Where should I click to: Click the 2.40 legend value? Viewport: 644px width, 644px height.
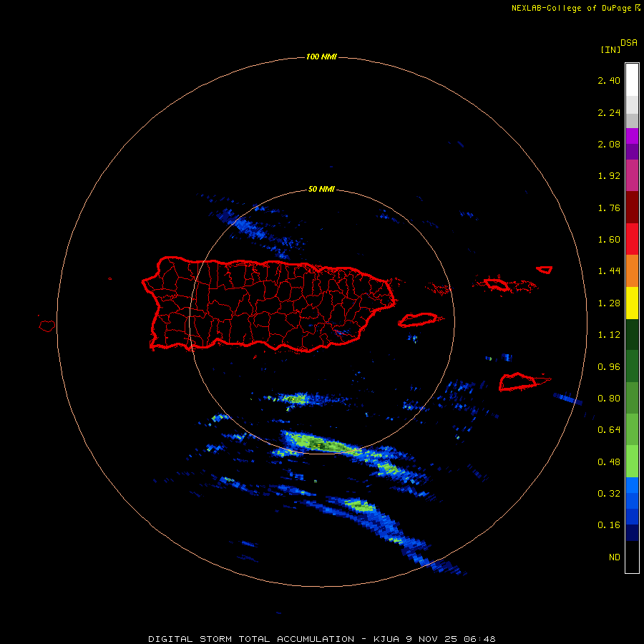pos(609,80)
